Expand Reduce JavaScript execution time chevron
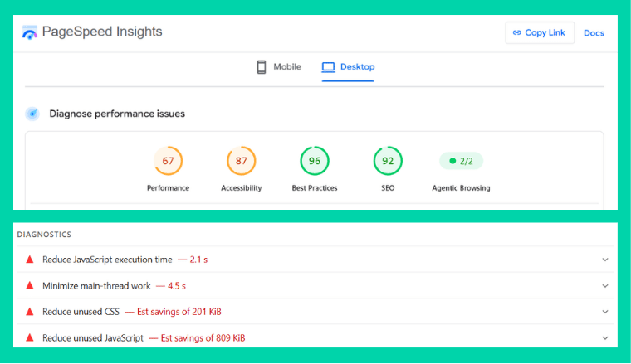The width and height of the screenshot is (631, 364). click(x=604, y=260)
